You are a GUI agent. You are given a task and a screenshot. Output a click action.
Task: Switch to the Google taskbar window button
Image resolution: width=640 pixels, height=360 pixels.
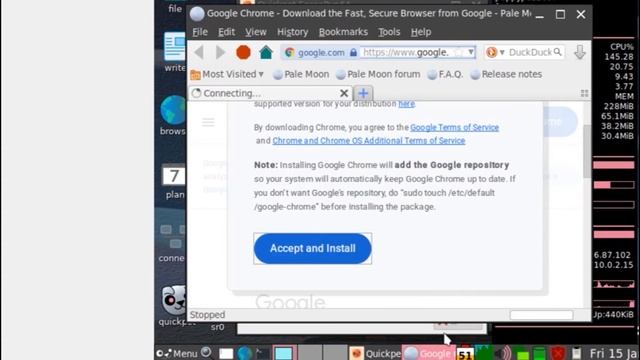click(429, 353)
